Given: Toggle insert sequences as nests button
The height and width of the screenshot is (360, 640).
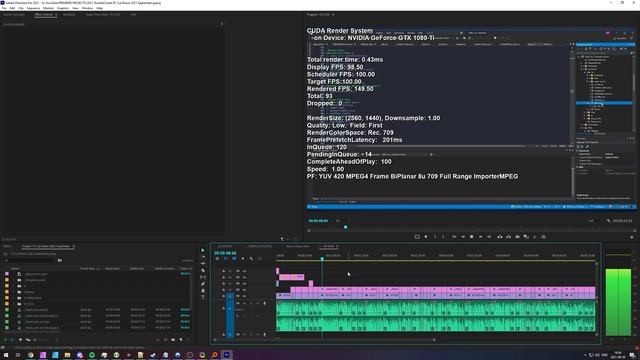Looking at the screenshot, I should point(217,259).
